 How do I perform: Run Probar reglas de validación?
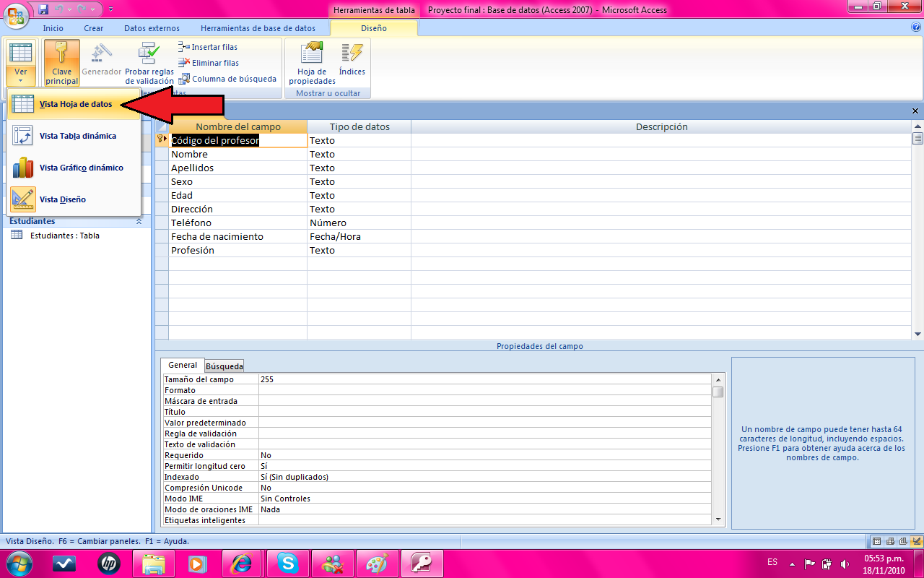pyautogui.click(x=149, y=63)
